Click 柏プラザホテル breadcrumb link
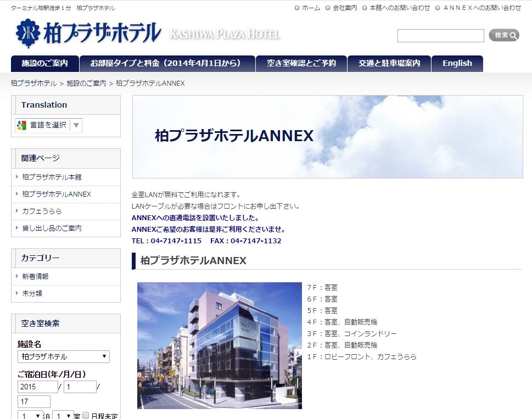 [33, 83]
